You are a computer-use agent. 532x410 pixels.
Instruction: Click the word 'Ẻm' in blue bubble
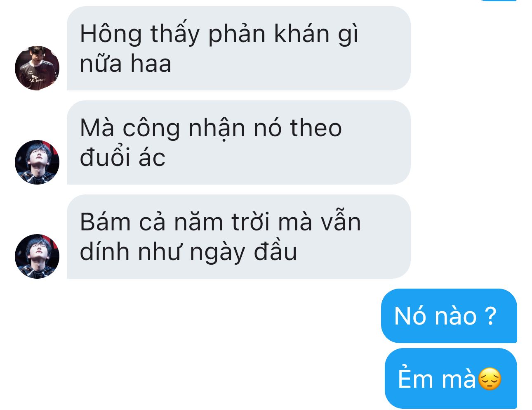[415, 377]
